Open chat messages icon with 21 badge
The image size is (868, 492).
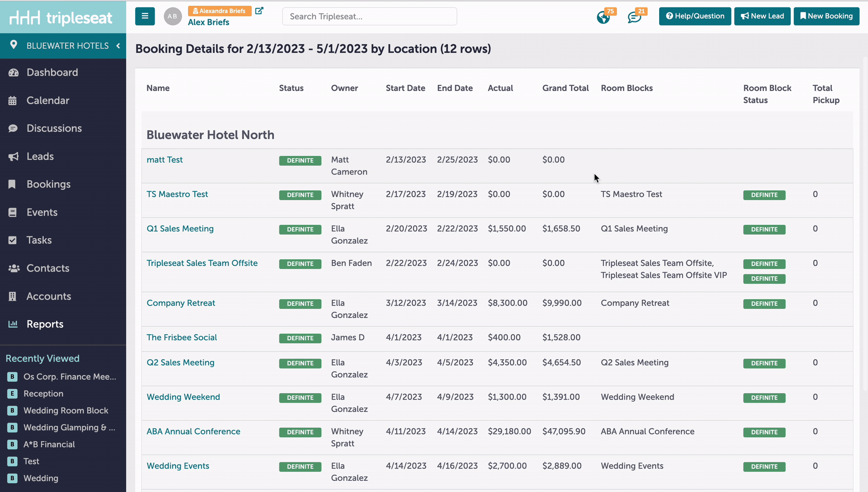(x=634, y=17)
